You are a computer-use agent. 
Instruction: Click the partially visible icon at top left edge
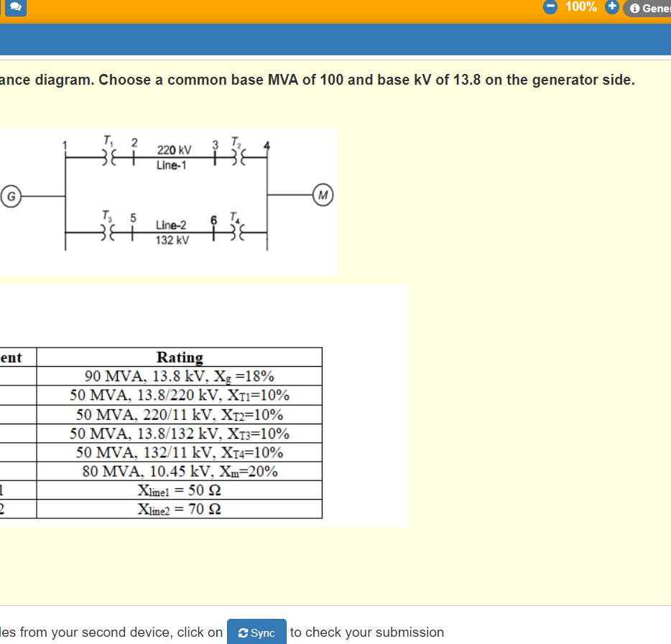pyautogui.click(x=3, y=7)
